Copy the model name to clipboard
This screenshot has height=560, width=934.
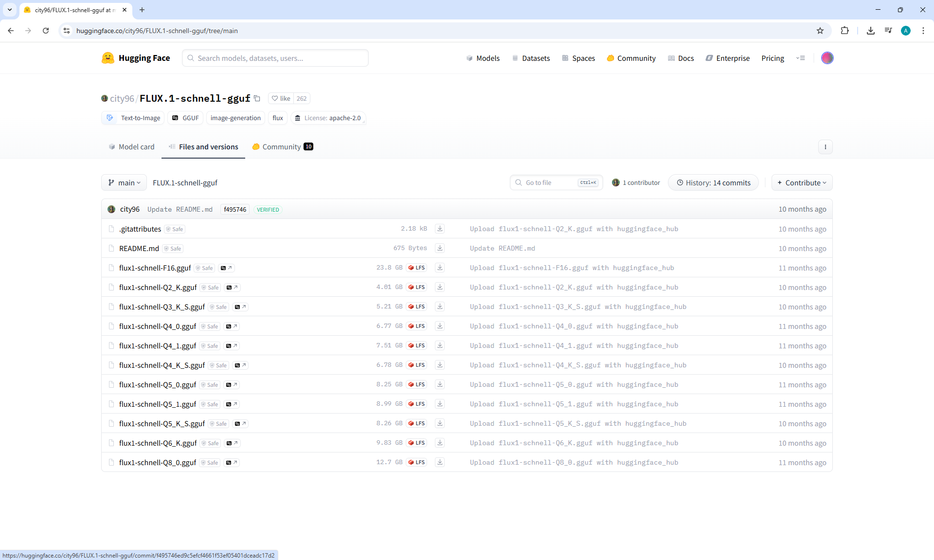click(x=257, y=98)
